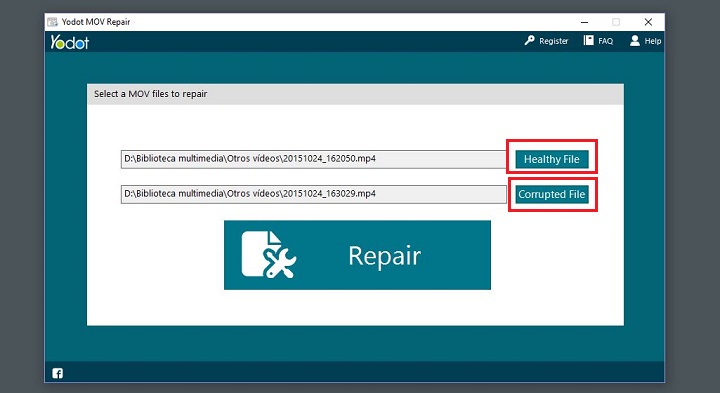This screenshot has width=720, height=393.
Task: Click the 'Select a MOV files to repair' heading
Action: click(x=151, y=94)
